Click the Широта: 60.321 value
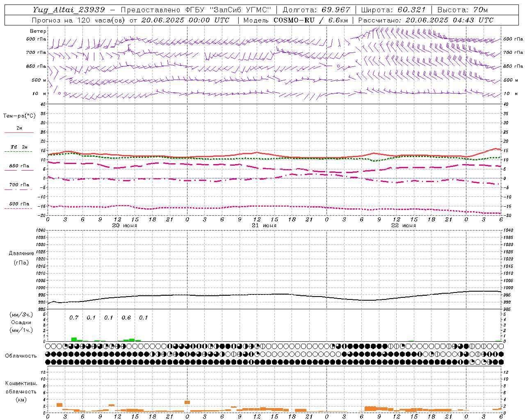Viewport: 525px width, 420px height. (x=393, y=10)
